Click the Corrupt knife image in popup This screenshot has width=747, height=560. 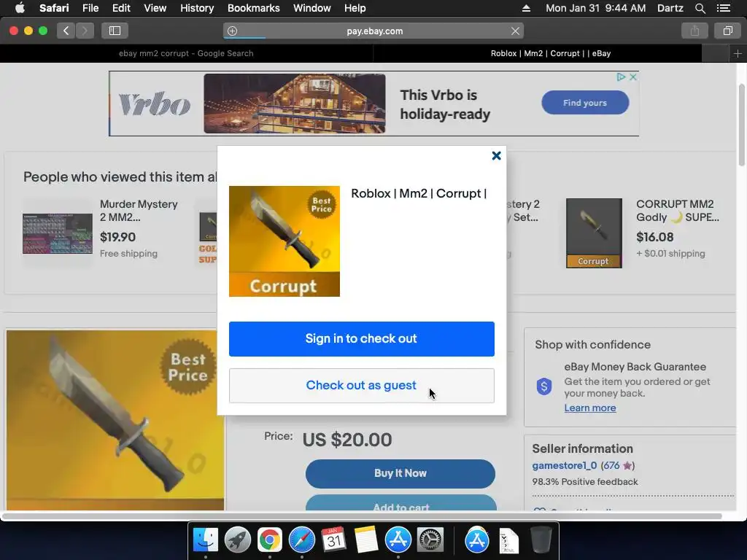285,241
